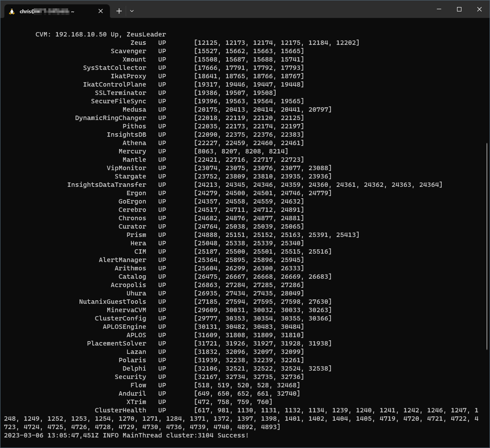Viewport: 490px width, 448px height.
Task: Click the UP status beside Mercury
Action: [x=162, y=151]
